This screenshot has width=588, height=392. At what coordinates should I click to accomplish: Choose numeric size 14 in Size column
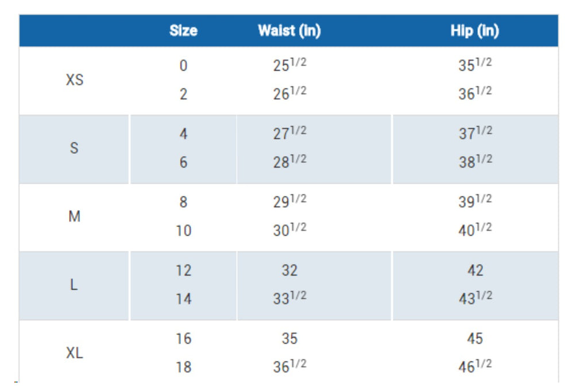(x=183, y=299)
